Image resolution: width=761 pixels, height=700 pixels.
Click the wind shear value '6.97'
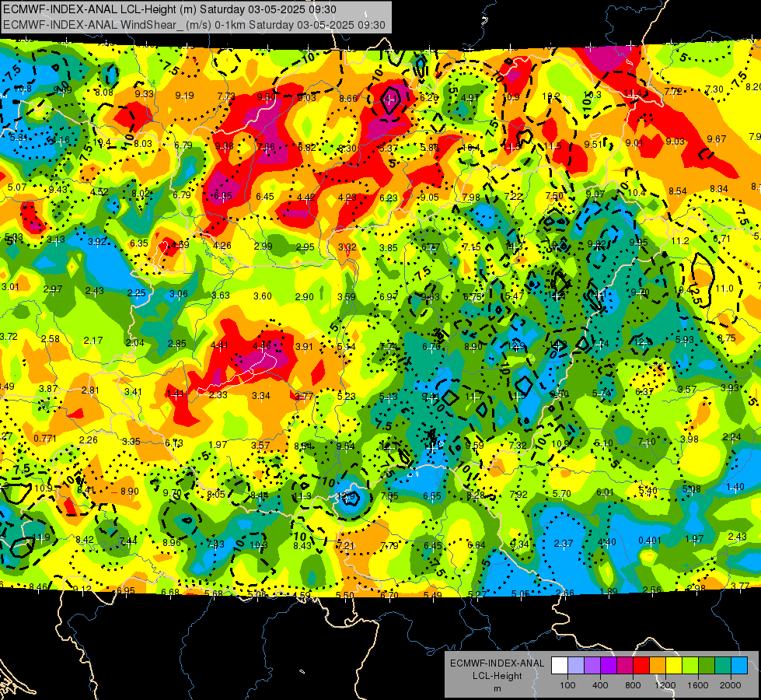click(x=388, y=297)
